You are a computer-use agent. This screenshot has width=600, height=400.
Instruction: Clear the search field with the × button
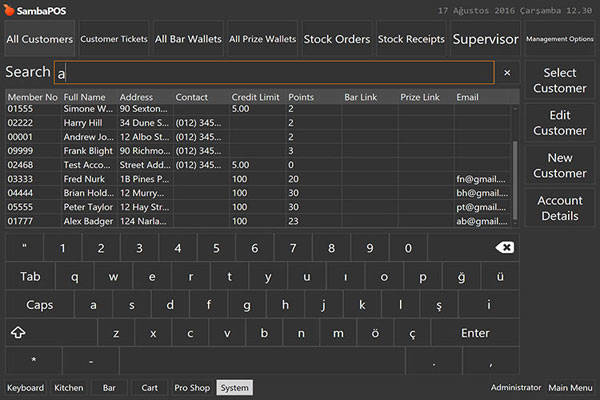point(507,73)
